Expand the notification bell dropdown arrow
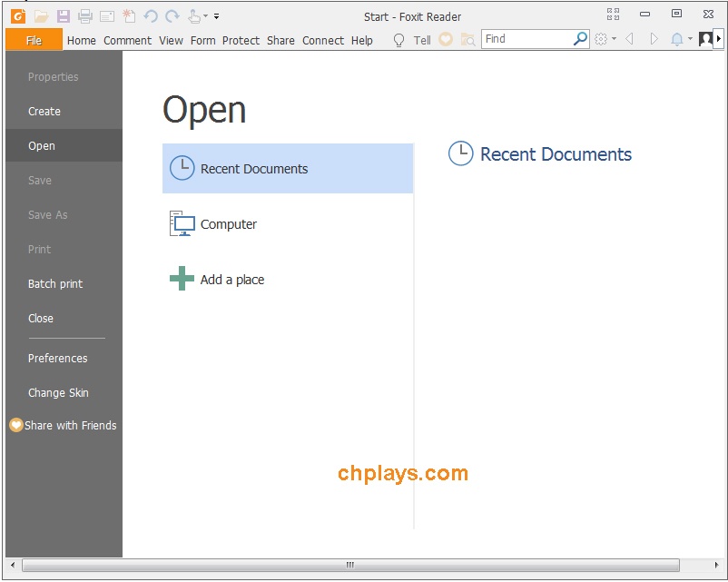This screenshot has width=728, height=582. (x=689, y=39)
